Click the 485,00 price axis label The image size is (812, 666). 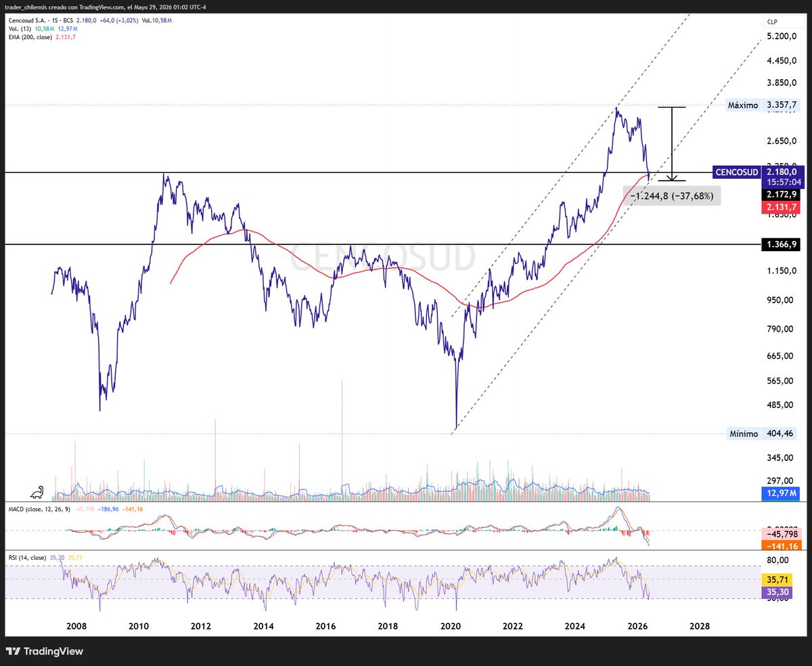point(779,405)
